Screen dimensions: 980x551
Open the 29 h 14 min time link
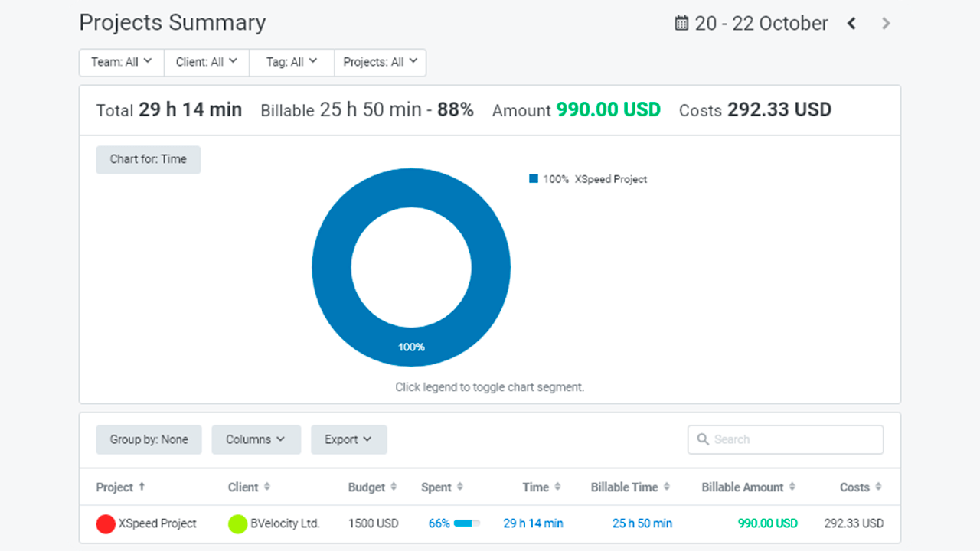533,523
